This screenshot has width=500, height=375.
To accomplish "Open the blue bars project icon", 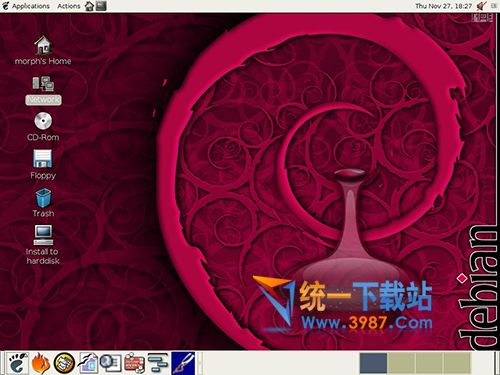I will coord(158,363).
